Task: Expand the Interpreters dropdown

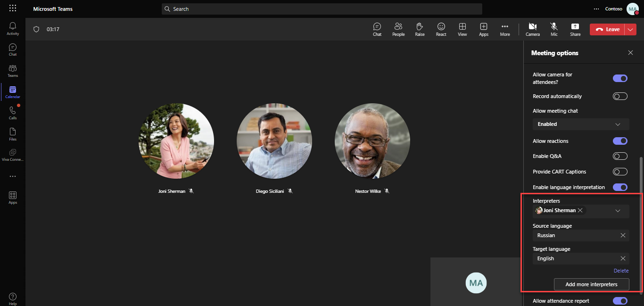Action: (618, 211)
